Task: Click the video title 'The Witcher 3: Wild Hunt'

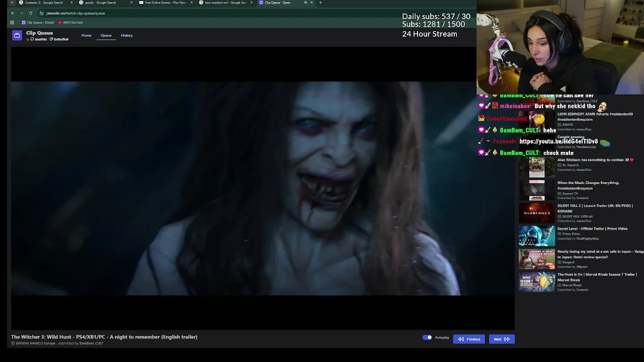Action: tap(104, 337)
